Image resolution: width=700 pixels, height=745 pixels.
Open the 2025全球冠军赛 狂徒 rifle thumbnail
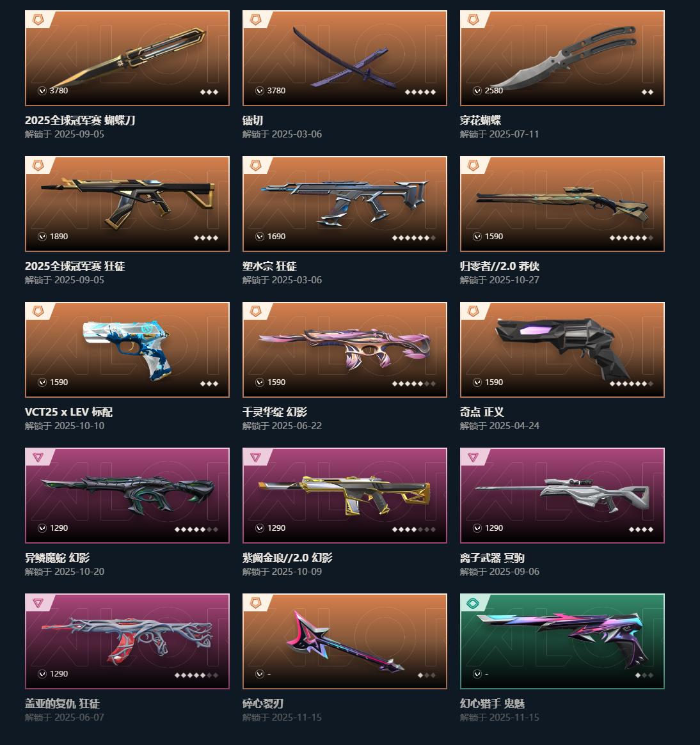(127, 204)
